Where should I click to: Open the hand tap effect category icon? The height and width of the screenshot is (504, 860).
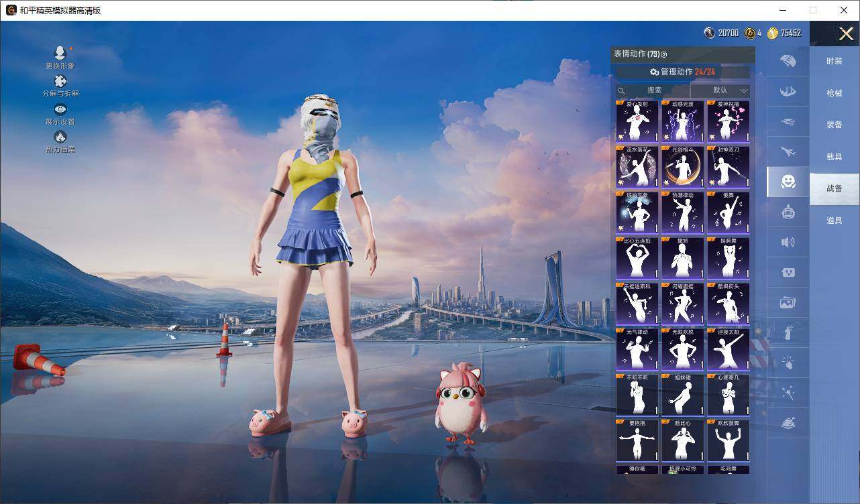pos(788,363)
